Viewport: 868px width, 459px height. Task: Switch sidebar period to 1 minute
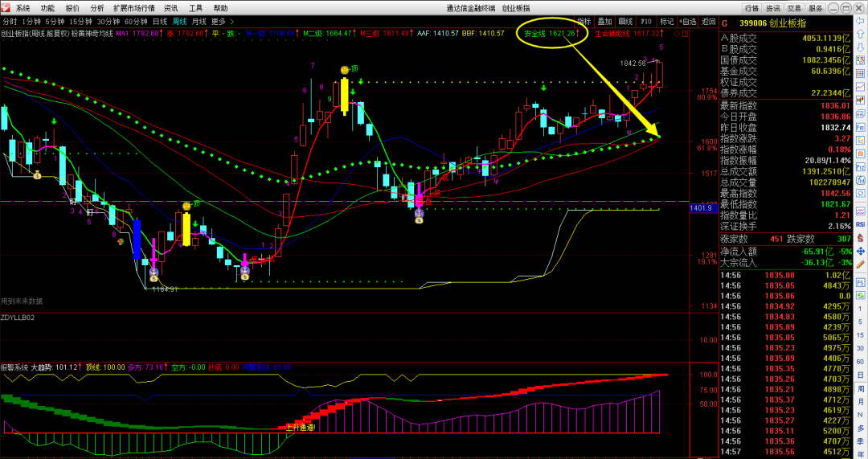861,309
